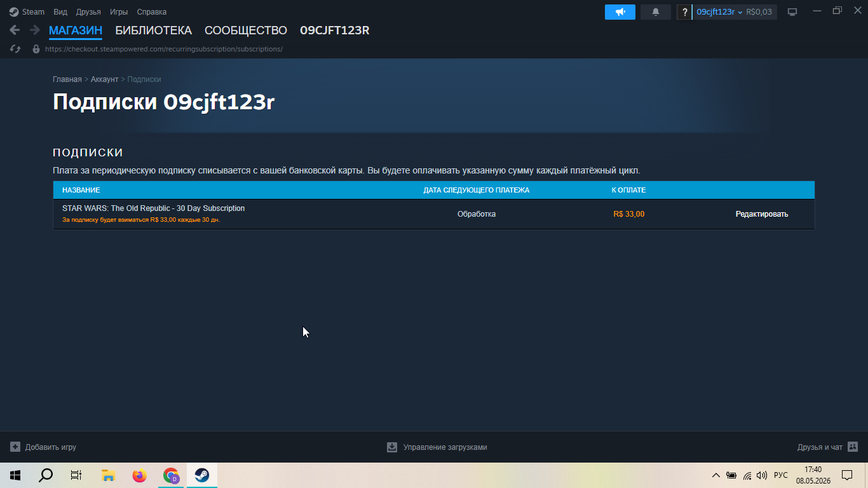Open the notifications bell icon
This screenshot has width=868, height=488.
point(656,12)
